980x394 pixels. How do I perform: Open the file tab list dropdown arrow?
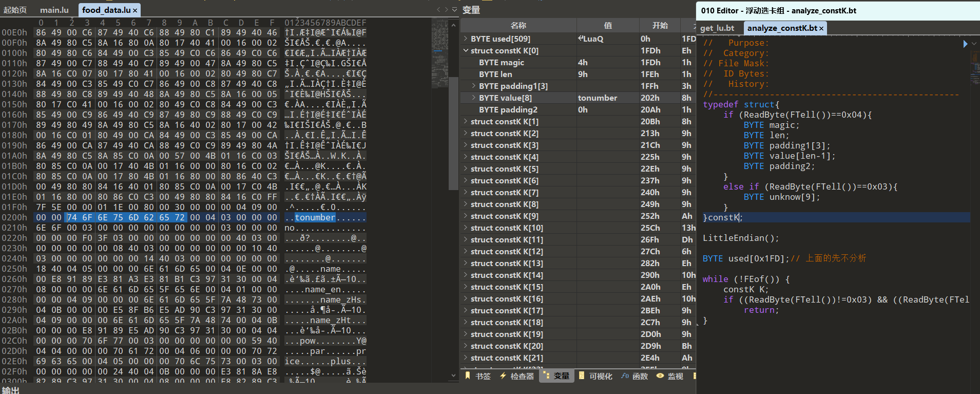click(454, 10)
